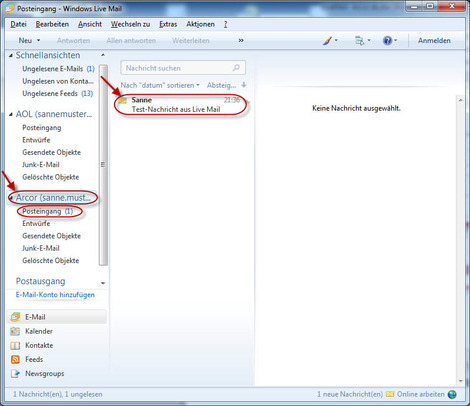
Task: Click the Weiterleiten toolbar button
Action: coord(191,41)
